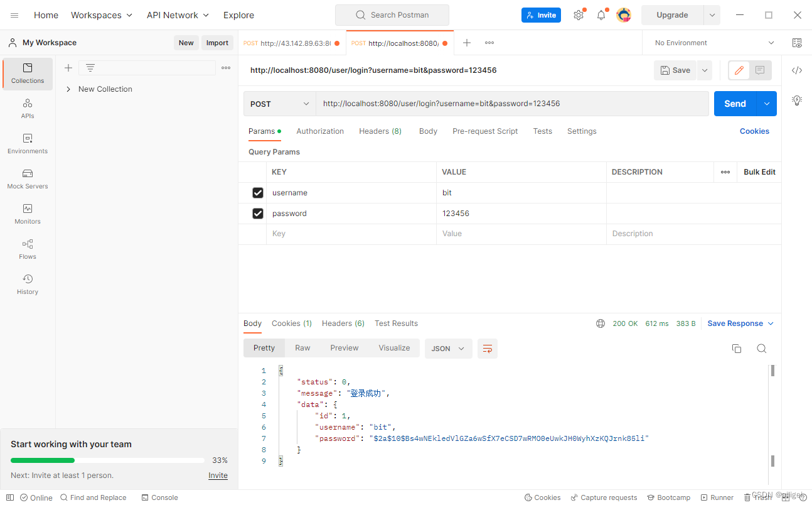Copy the response body

[737, 349]
